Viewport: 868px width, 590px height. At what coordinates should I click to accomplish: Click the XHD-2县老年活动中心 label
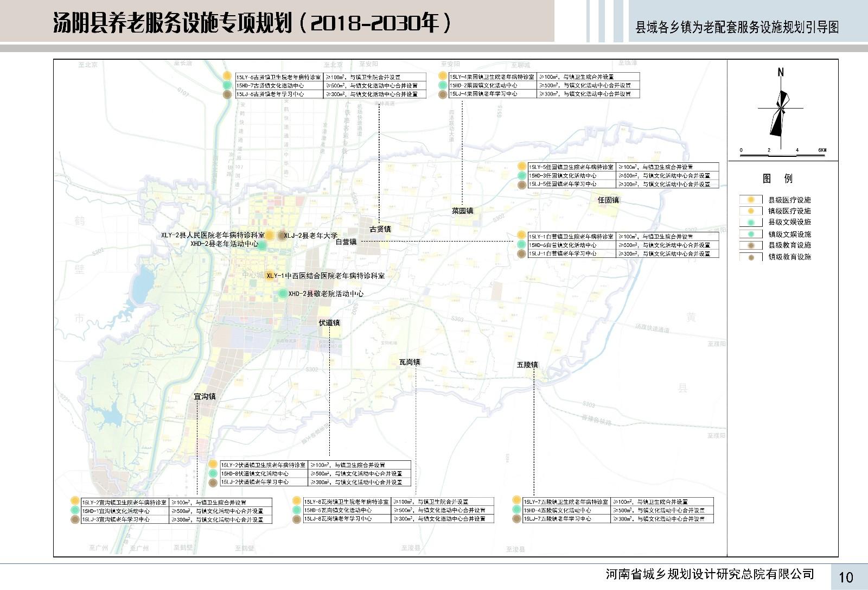(x=224, y=244)
